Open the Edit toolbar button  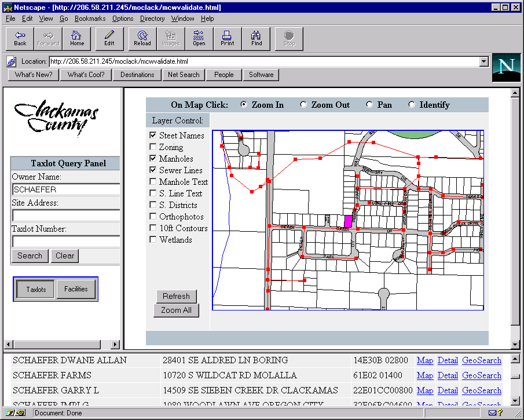click(x=109, y=39)
